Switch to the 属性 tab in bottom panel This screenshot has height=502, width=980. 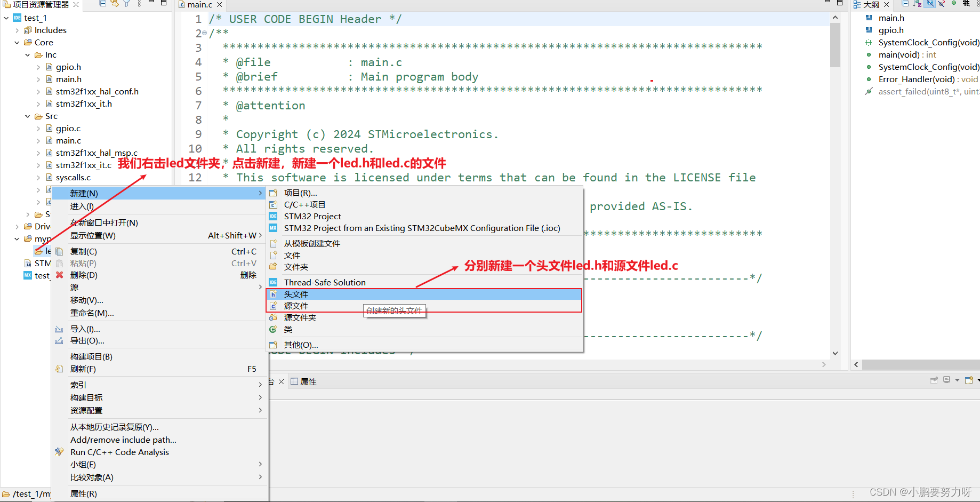tap(303, 381)
